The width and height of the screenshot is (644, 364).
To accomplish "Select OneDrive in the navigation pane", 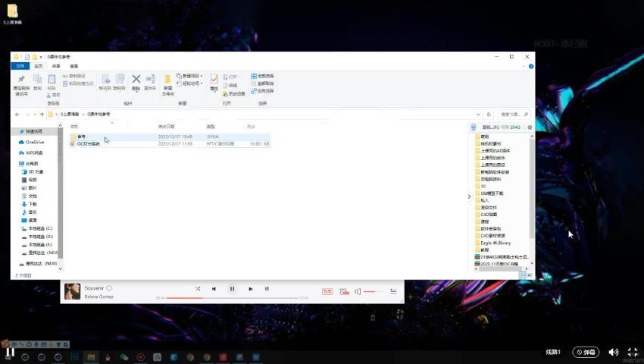I will click(x=32, y=143).
